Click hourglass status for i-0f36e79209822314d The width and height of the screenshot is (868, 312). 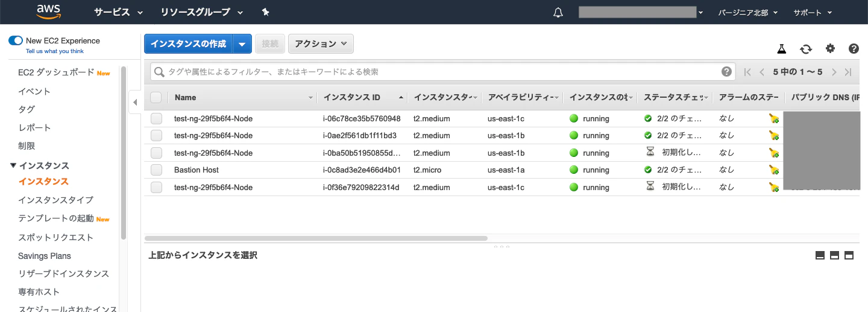650,186
